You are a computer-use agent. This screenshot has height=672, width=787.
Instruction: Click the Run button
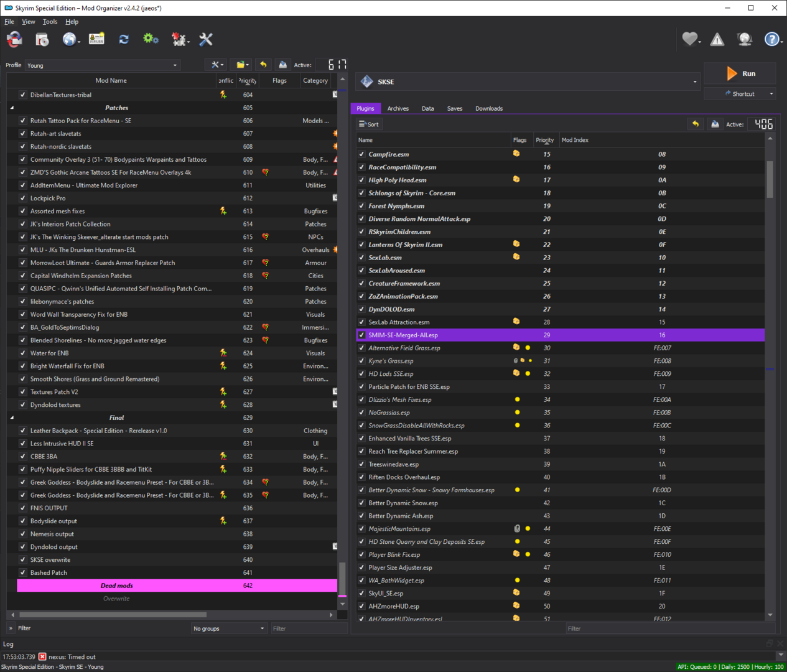[x=740, y=73]
